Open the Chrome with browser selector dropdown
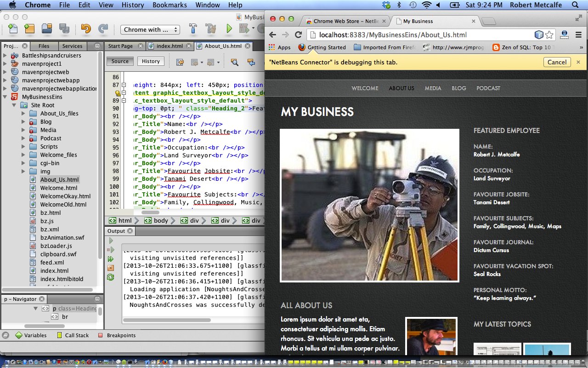This screenshot has height=368, width=588. (x=150, y=29)
